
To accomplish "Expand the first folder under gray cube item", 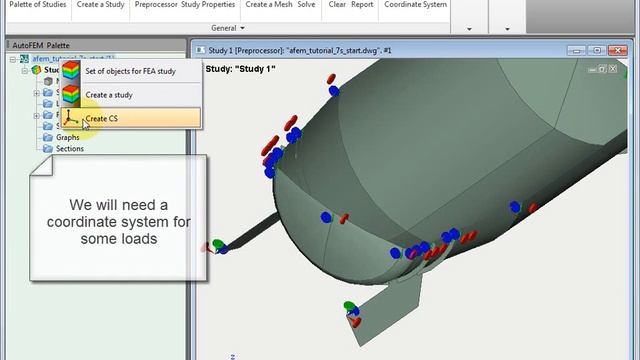I will 36,93.
